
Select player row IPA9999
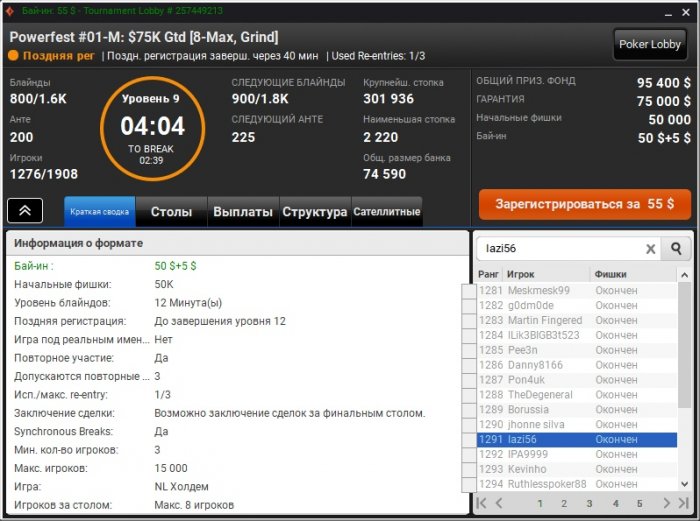(x=577, y=454)
